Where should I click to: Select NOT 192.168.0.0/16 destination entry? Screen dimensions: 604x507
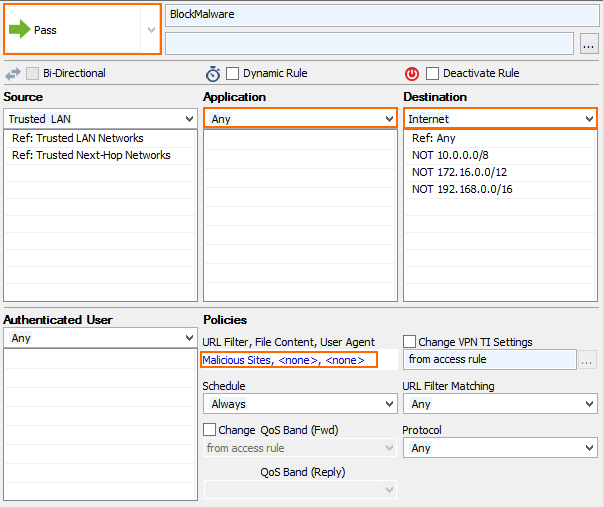tap(500, 189)
